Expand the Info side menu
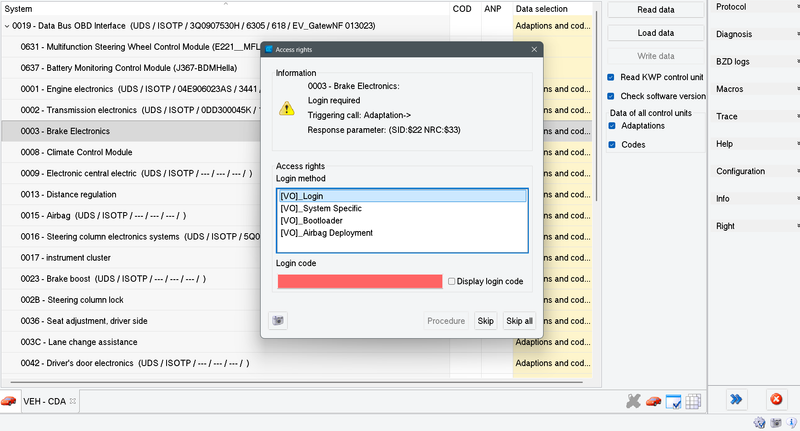 (754, 199)
